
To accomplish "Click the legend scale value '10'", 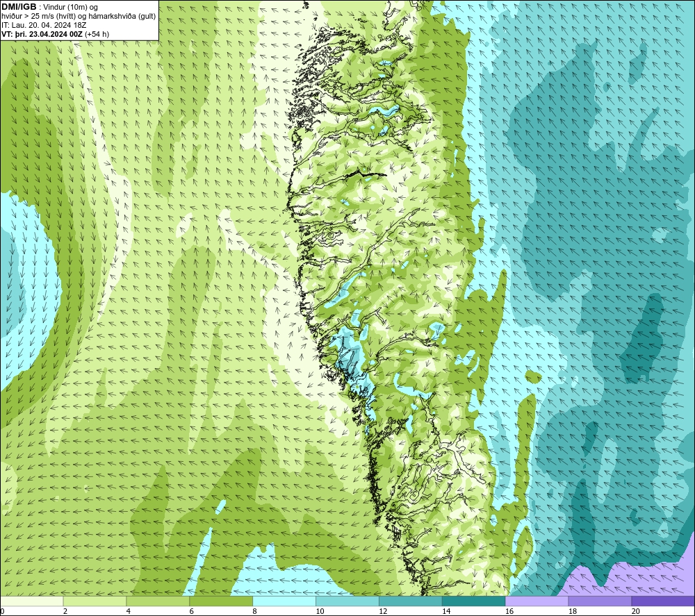I will [320, 612].
